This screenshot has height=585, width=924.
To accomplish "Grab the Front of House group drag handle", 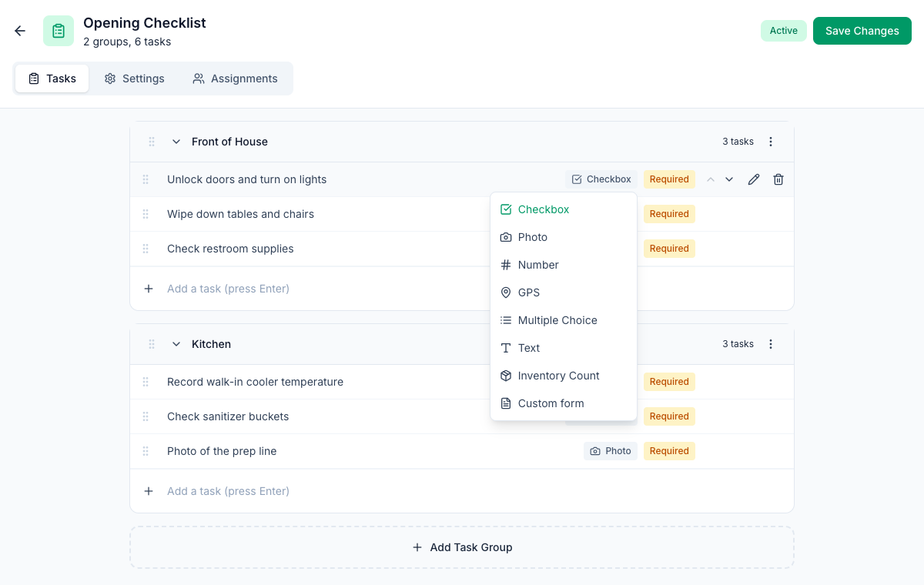I will 152,142.
